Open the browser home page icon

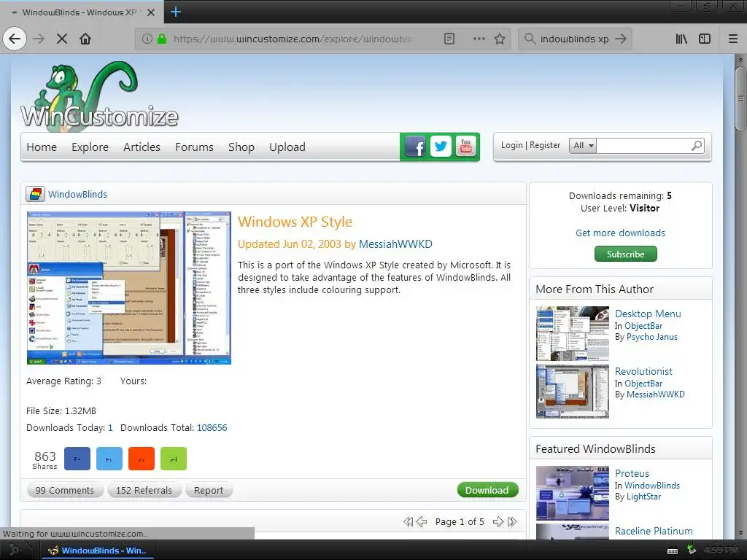coord(85,39)
